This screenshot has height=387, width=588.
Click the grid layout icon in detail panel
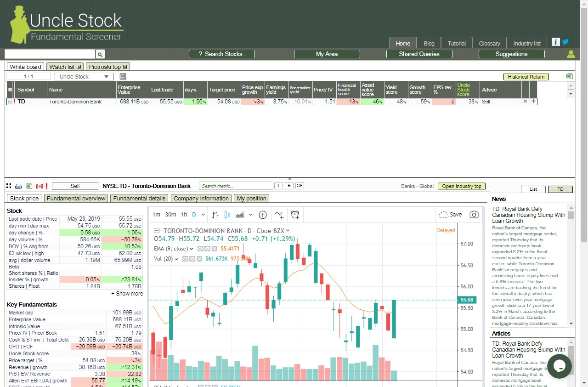9,186
